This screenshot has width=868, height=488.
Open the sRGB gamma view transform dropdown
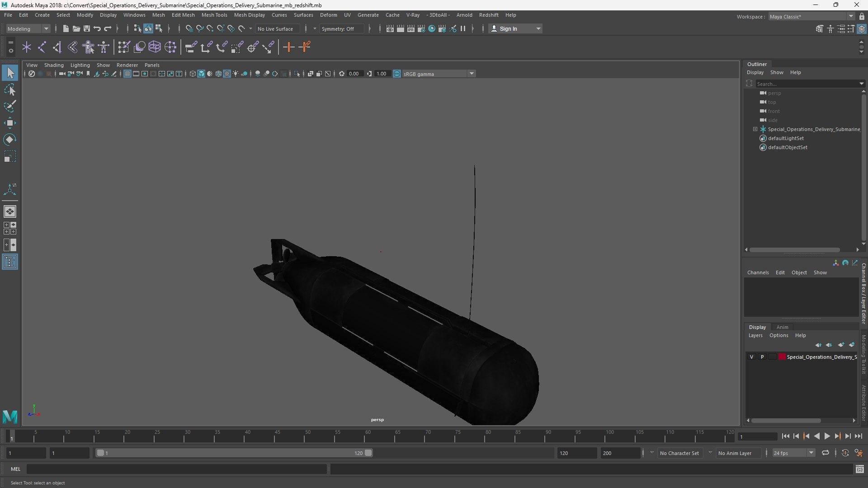pyautogui.click(x=439, y=74)
